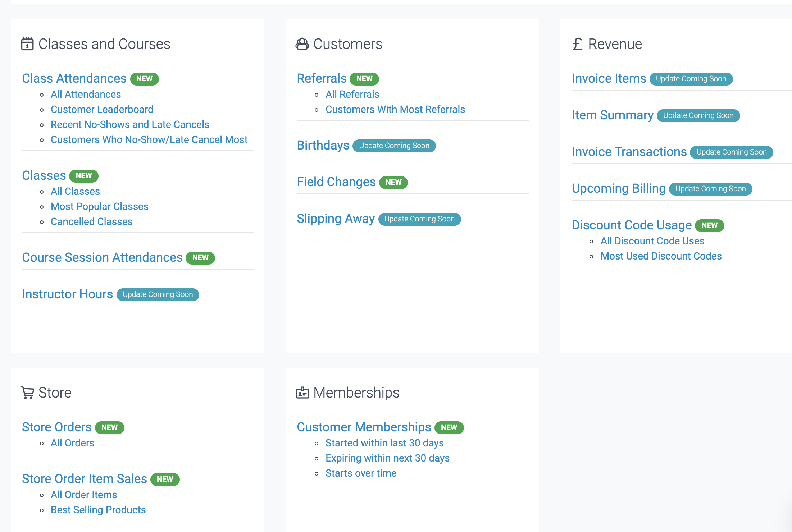Click the shopping cart icon beside Store

point(28,393)
